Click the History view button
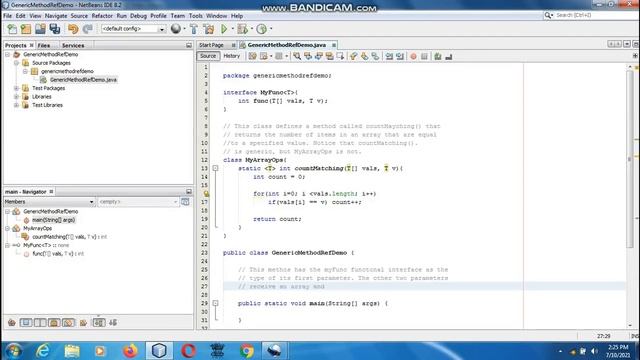 click(231, 56)
